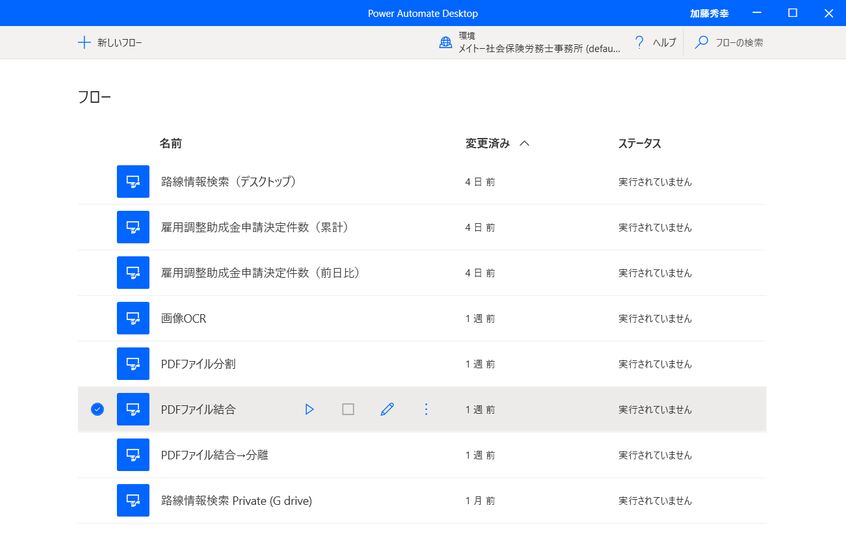The image size is (846, 553).
Task: Click status of PDFファイル結合→分離 row
Action: pyautogui.click(x=655, y=455)
